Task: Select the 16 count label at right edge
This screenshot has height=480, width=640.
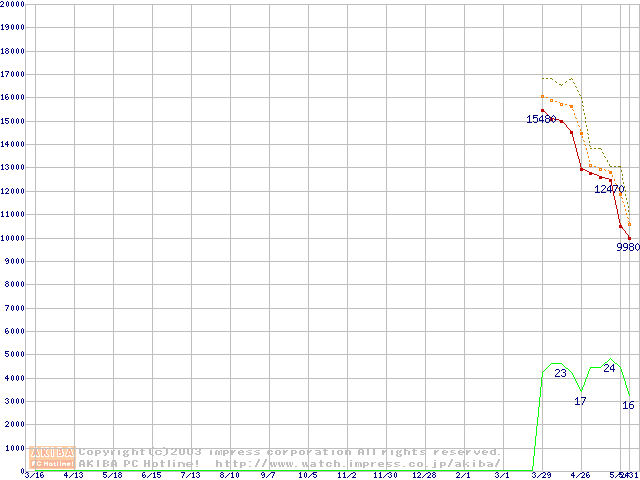Action: click(628, 405)
